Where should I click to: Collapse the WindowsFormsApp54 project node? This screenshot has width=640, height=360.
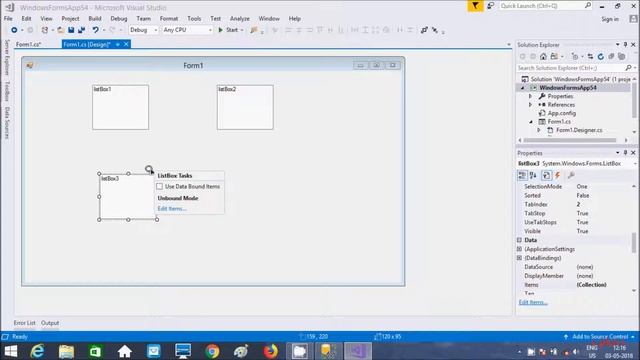[x=523, y=88]
